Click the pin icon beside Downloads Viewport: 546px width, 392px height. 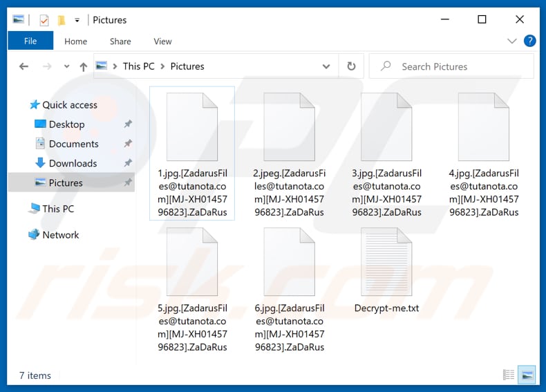tap(128, 162)
